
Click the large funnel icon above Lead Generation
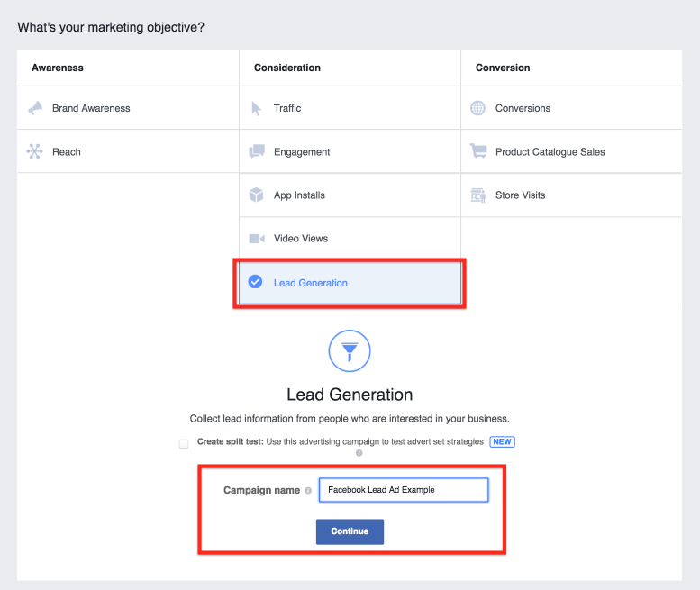pos(350,350)
